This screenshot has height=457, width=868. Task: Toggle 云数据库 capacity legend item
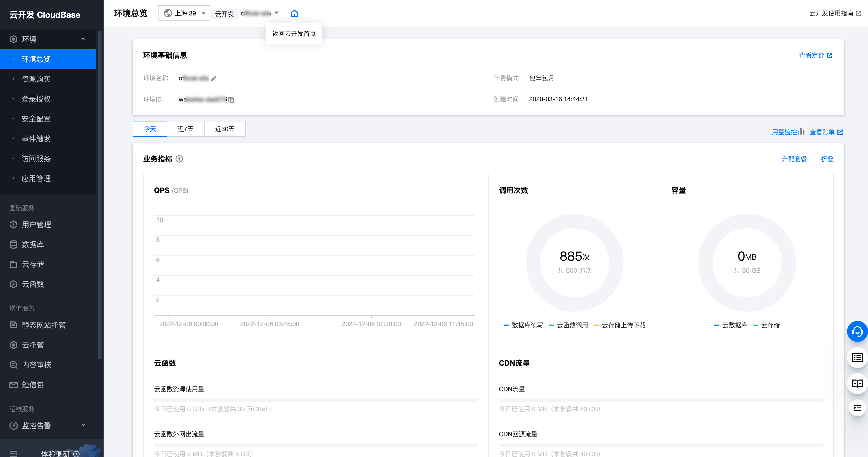[730, 325]
